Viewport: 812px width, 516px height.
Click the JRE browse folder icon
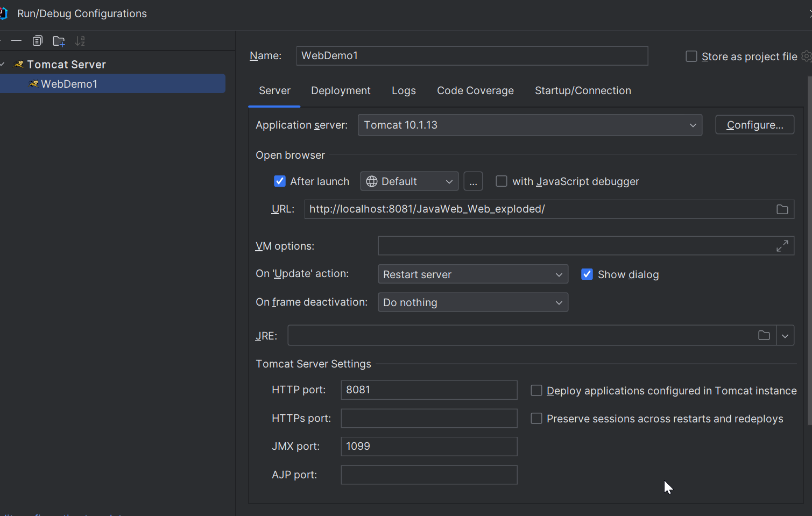pos(764,335)
